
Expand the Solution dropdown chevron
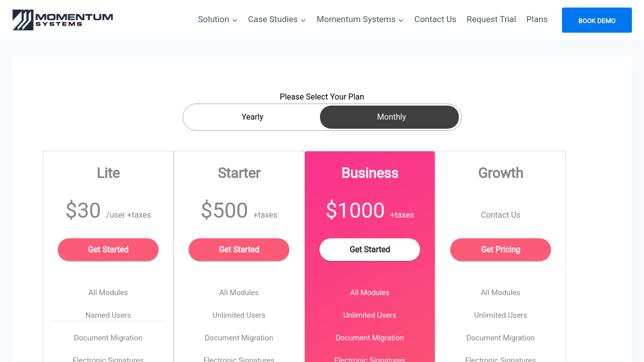(x=235, y=20)
